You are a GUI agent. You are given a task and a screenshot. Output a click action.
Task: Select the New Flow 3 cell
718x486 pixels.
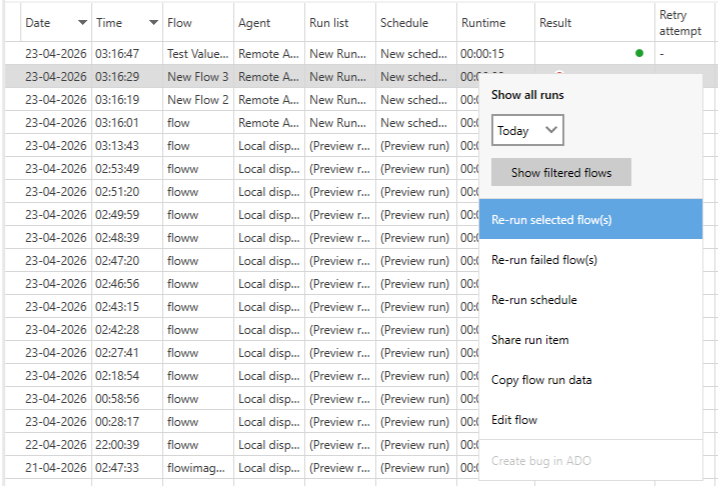click(x=198, y=76)
